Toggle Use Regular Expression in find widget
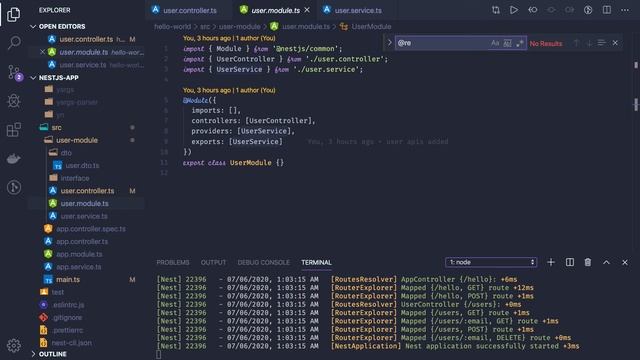 (x=520, y=43)
